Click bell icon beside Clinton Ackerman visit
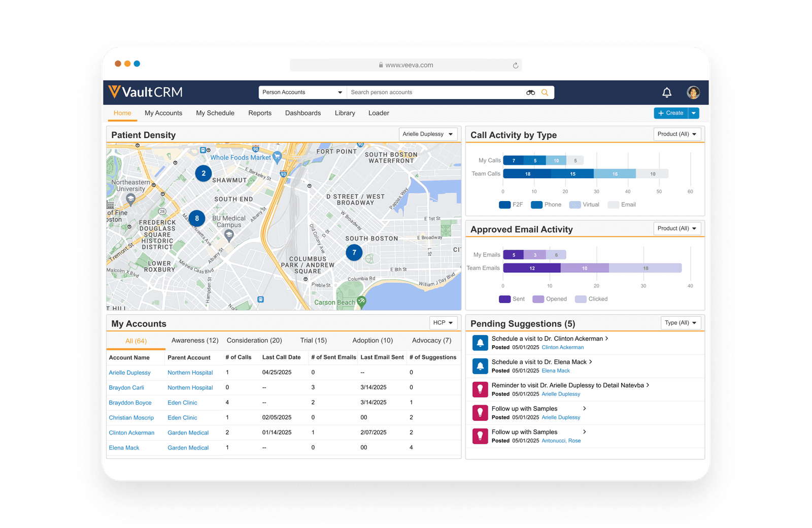The image size is (812, 528). pyautogui.click(x=480, y=343)
